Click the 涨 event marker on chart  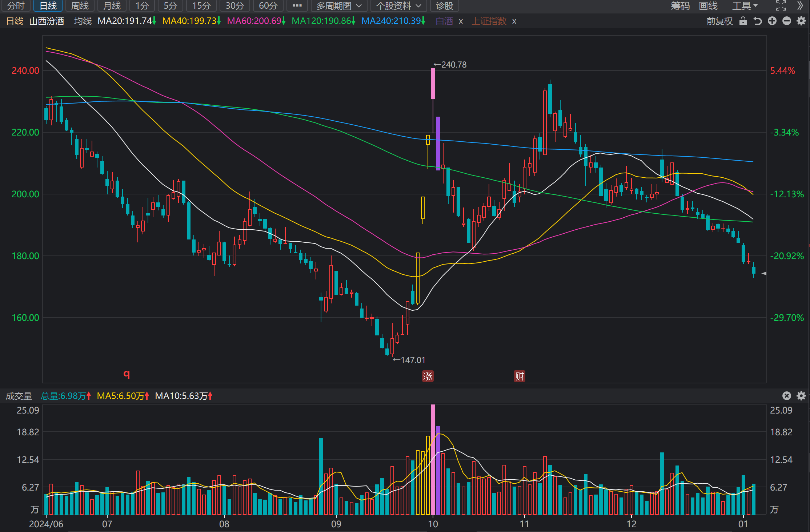[428, 376]
